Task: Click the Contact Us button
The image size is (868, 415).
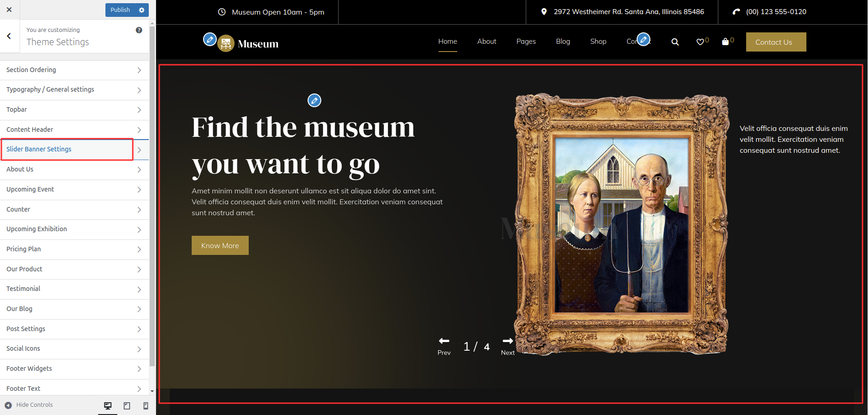Action: pyautogui.click(x=775, y=42)
